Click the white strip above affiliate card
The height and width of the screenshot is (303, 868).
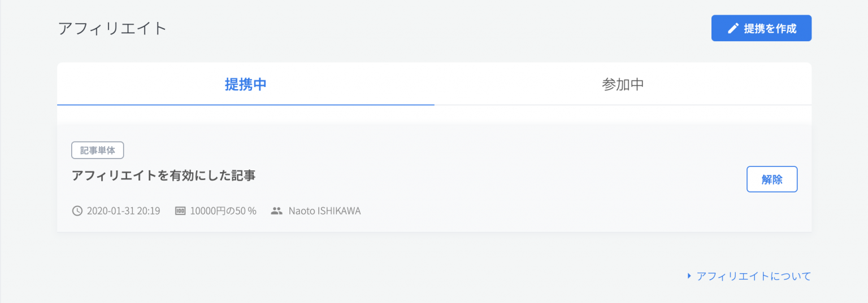click(434, 115)
